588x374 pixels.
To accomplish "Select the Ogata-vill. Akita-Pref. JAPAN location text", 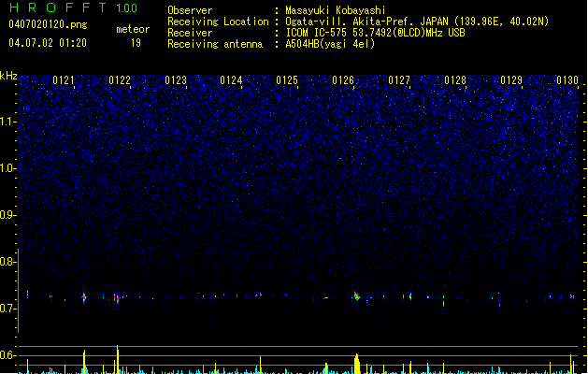I will pos(417,22).
